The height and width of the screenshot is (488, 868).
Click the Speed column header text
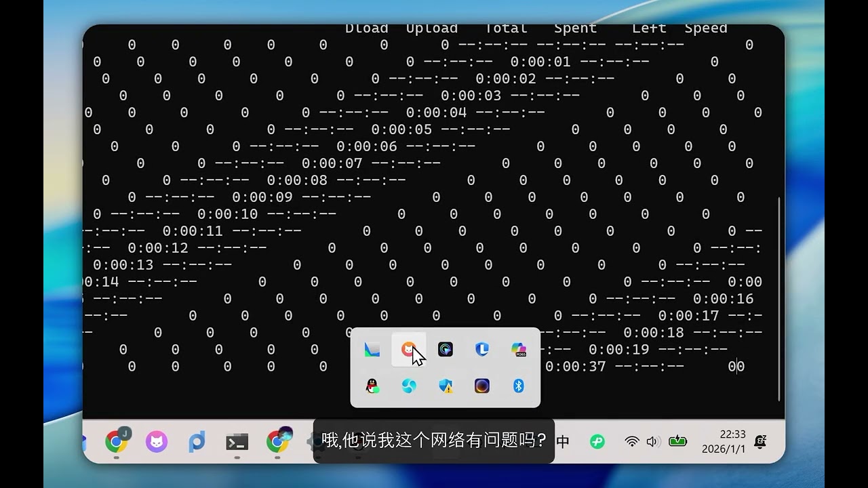coord(706,29)
